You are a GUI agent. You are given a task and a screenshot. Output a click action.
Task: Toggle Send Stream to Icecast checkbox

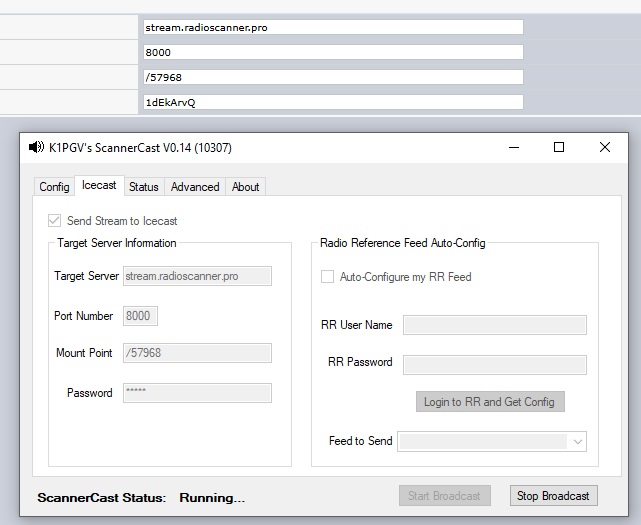tap(54, 221)
